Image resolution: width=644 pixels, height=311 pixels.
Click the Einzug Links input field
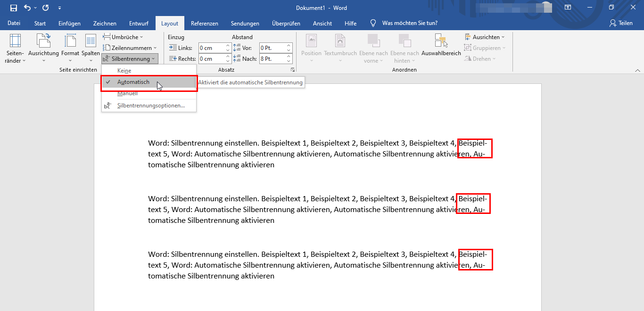pyautogui.click(x=211, y=48)
